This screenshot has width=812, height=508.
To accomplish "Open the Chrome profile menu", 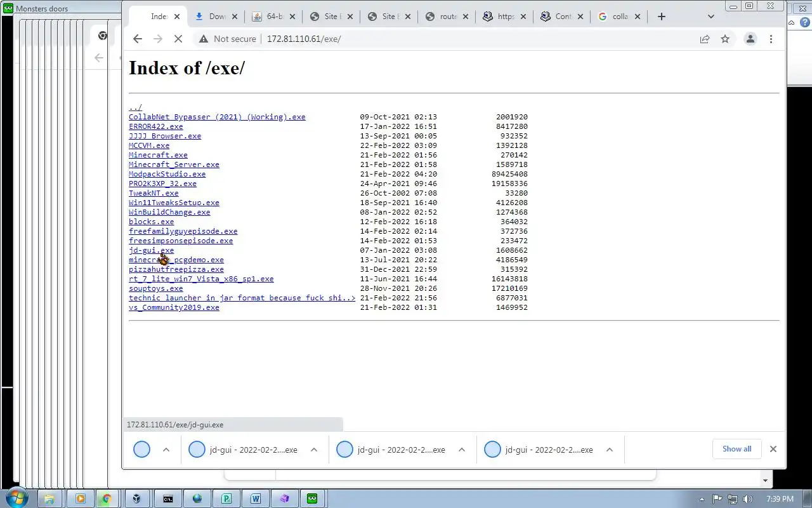I will coord(750,39).
